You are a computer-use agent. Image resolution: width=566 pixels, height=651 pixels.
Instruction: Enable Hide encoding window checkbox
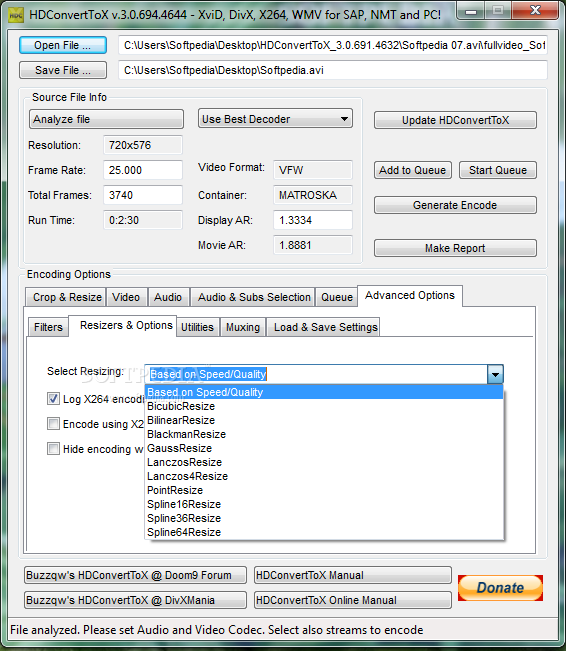click(53, 449)
